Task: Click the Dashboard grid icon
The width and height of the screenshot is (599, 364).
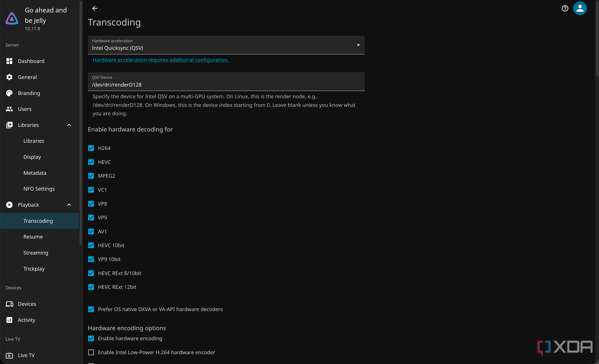Action: click(x=9, y=61)
